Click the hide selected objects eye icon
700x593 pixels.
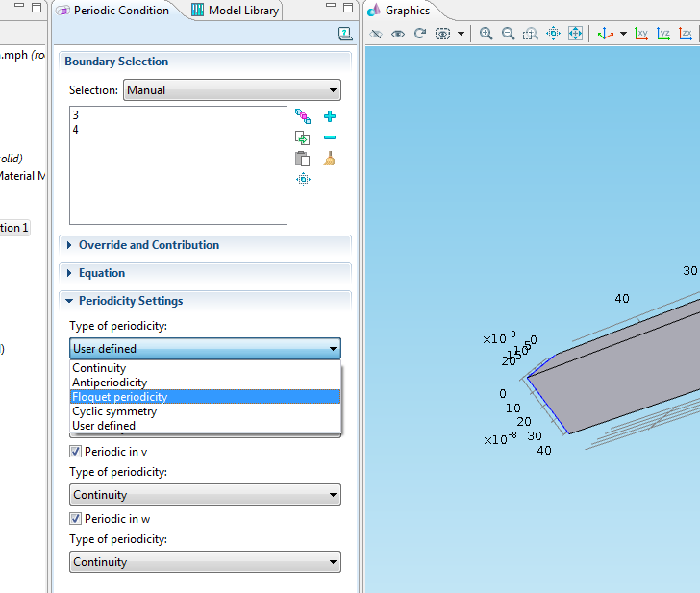376,34
